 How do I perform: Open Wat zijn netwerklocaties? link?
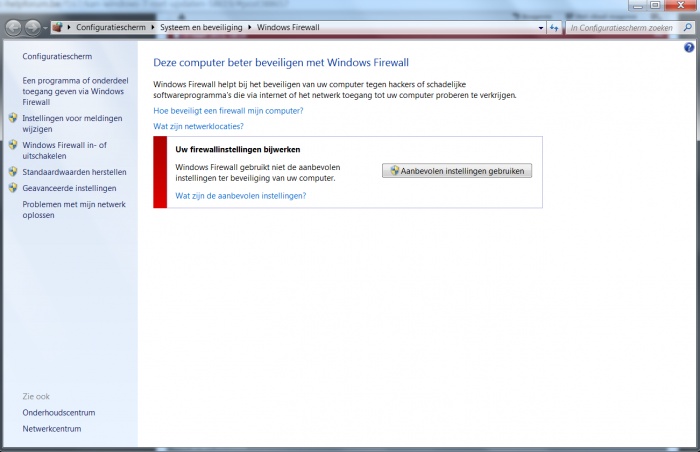pos(198,126)
